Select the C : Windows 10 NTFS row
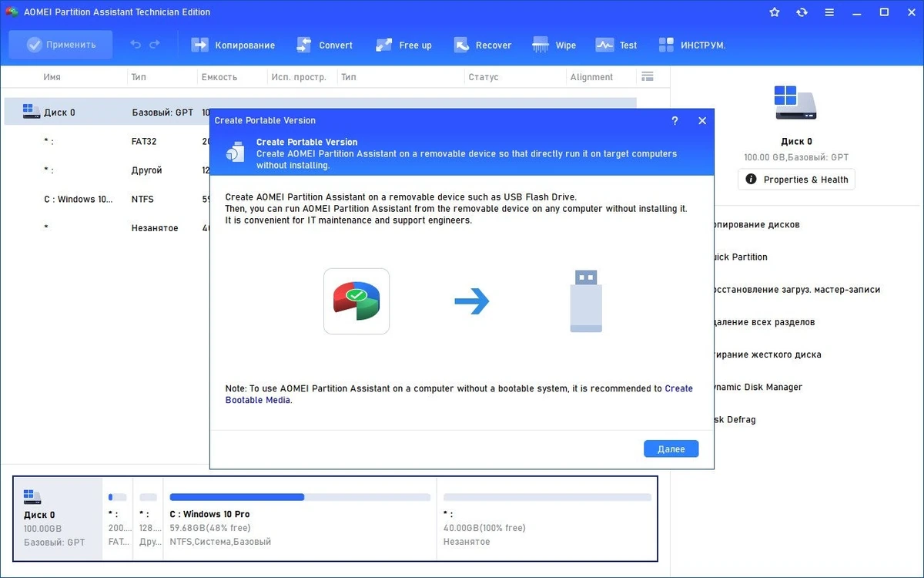 [107, 199]
